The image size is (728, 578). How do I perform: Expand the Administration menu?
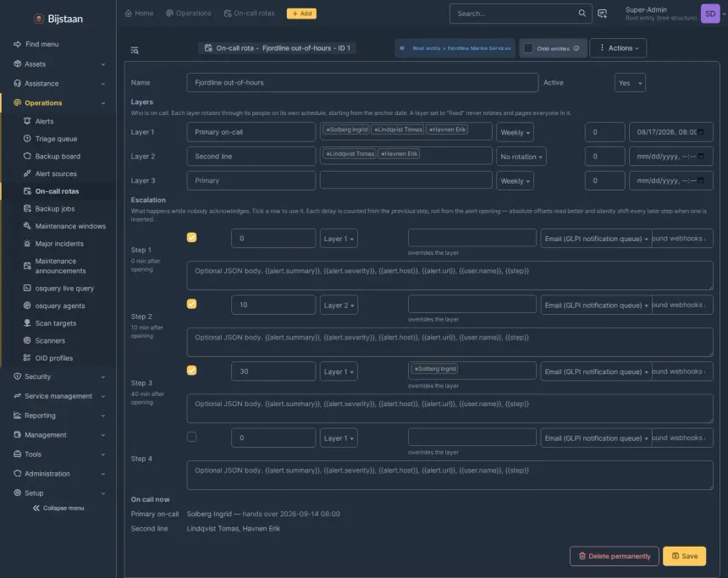pos(59,474)
